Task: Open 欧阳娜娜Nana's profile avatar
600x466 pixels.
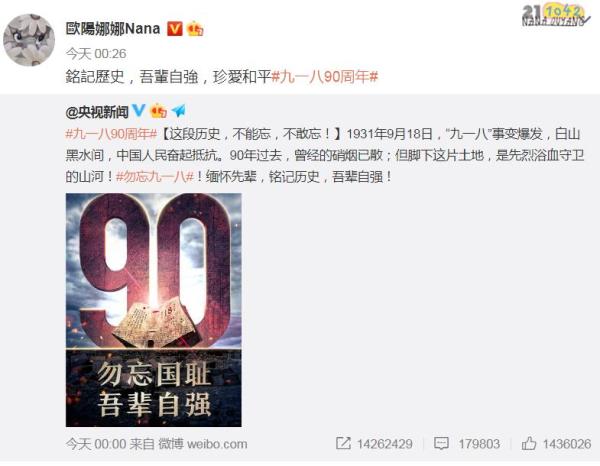Action: tap(29, 40)
